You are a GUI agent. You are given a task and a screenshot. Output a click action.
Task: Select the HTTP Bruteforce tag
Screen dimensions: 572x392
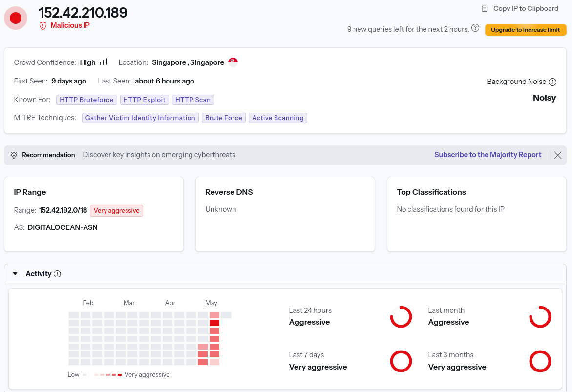[x=86, y=100]
